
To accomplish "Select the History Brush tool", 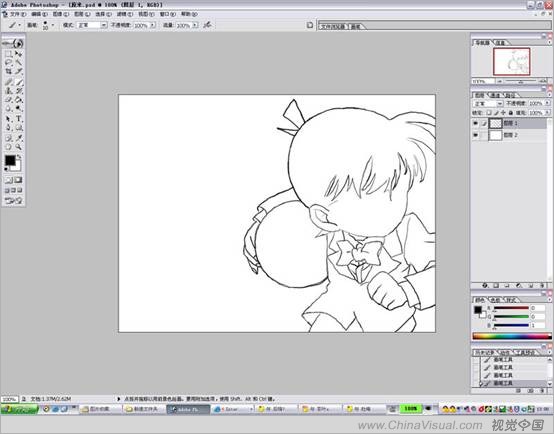I will pyautogui.click(x=19, y=91).
